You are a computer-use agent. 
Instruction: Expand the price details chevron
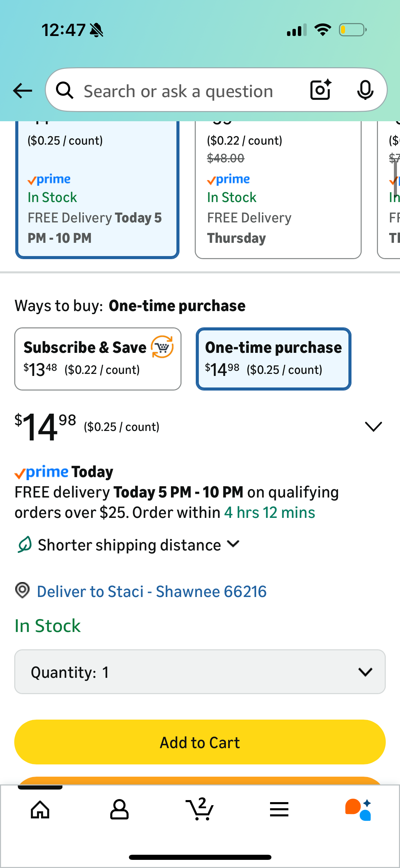tap(373, 427)
